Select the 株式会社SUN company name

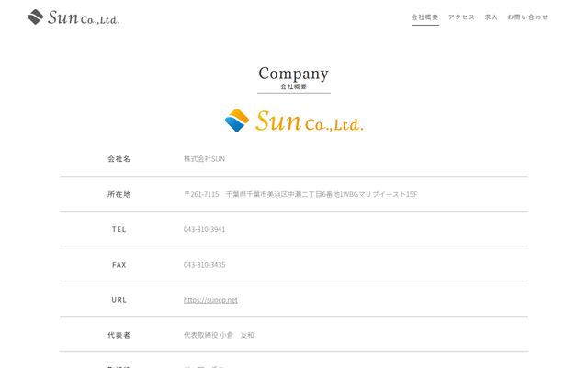pyautogui.click(x=204, y=159)
